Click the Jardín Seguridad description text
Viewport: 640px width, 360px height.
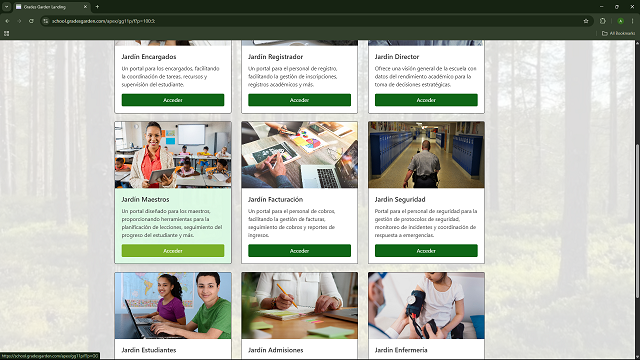point(426,223)
